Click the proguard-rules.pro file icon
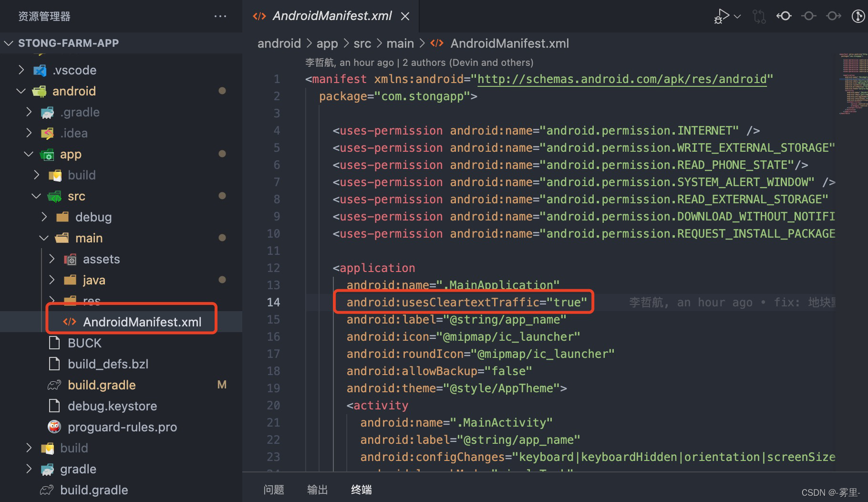This screenshot has height=502, width=868. [x=54, y=427]
